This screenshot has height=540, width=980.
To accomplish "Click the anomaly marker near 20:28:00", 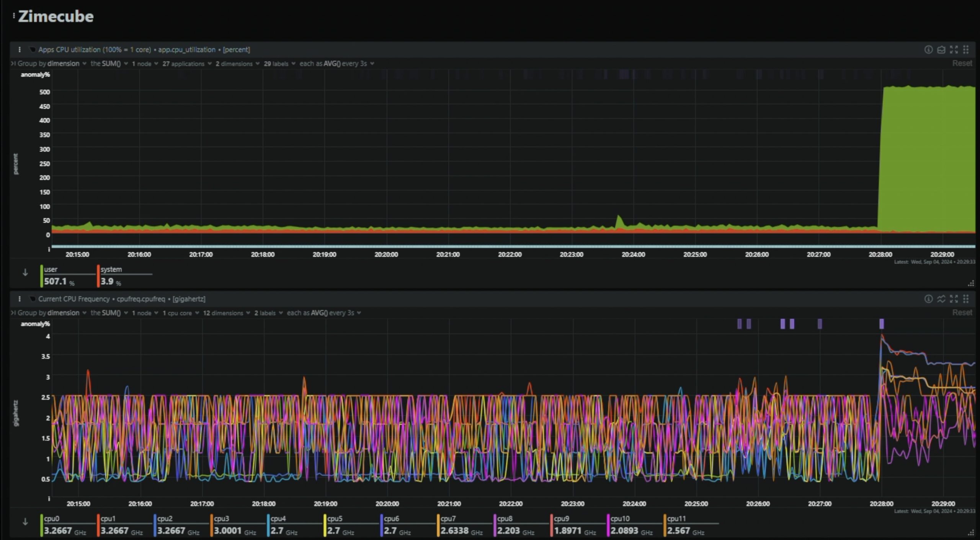I will point(882,324).
